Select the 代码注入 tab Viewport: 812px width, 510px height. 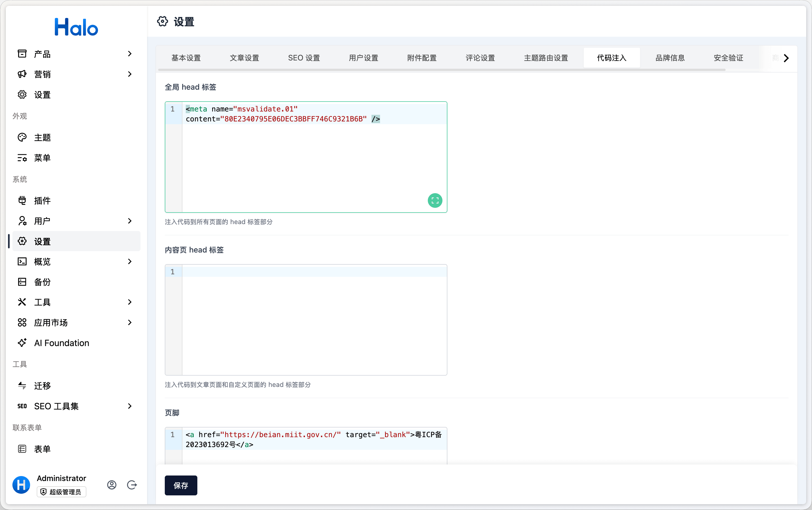tap(612, 58)
